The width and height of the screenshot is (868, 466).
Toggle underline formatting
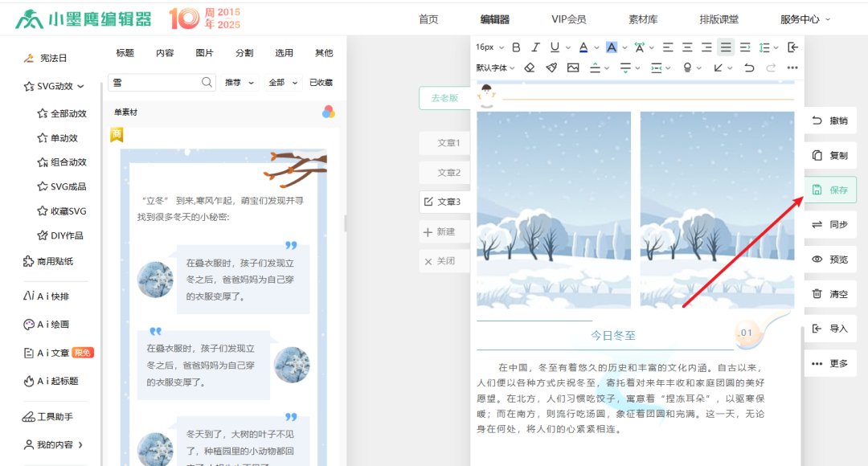554,47
